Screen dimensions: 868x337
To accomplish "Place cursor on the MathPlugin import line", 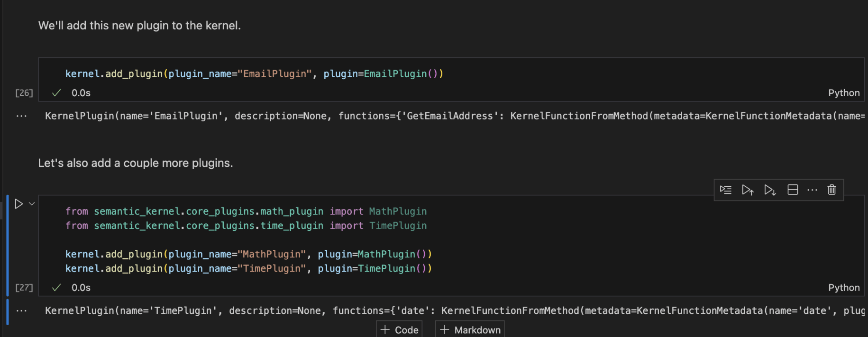I will click(x=246, y=211).
